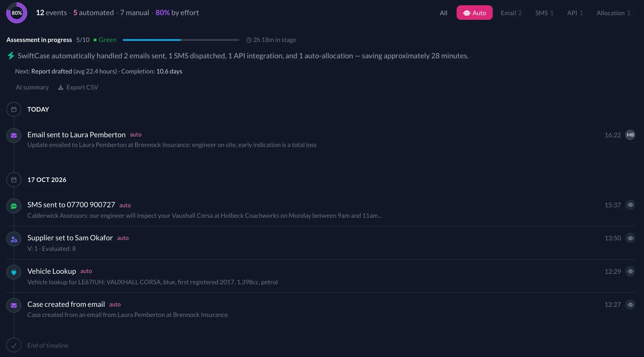Filter timeline by Email events
The height and width of the screenshot is (357, 644).
[x=511, y=13]
